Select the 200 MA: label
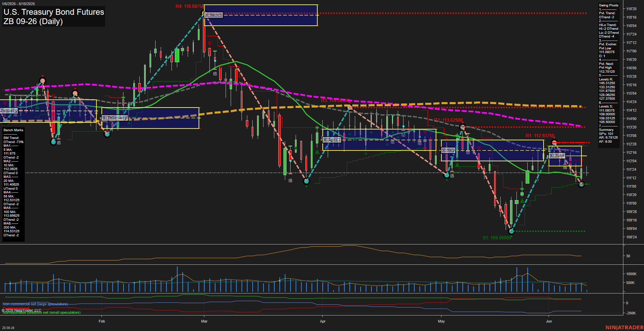Screen dimensions: 644x331 [10, 228]
